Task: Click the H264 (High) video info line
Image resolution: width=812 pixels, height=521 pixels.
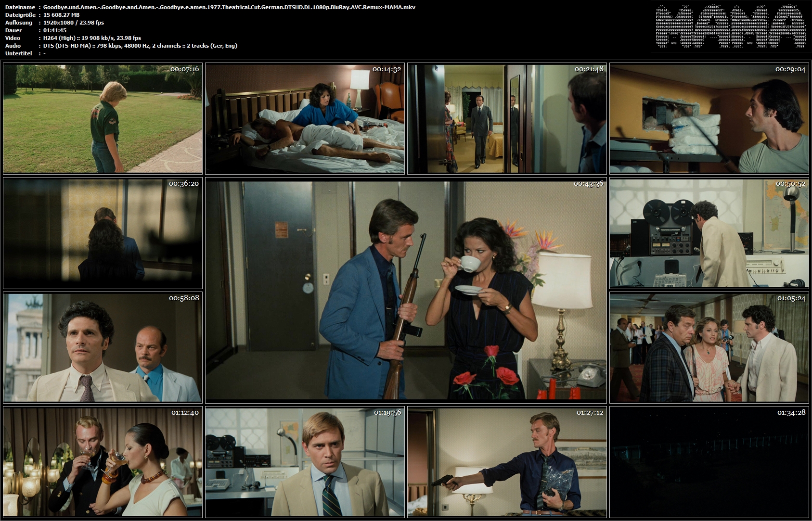Action: (92, 38)
